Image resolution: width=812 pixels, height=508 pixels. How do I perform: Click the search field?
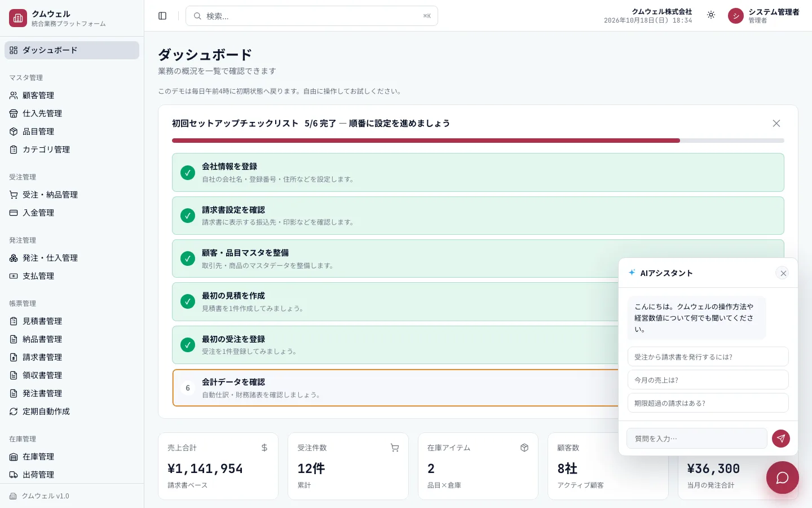pyautogui.click(x=312, y=16)
